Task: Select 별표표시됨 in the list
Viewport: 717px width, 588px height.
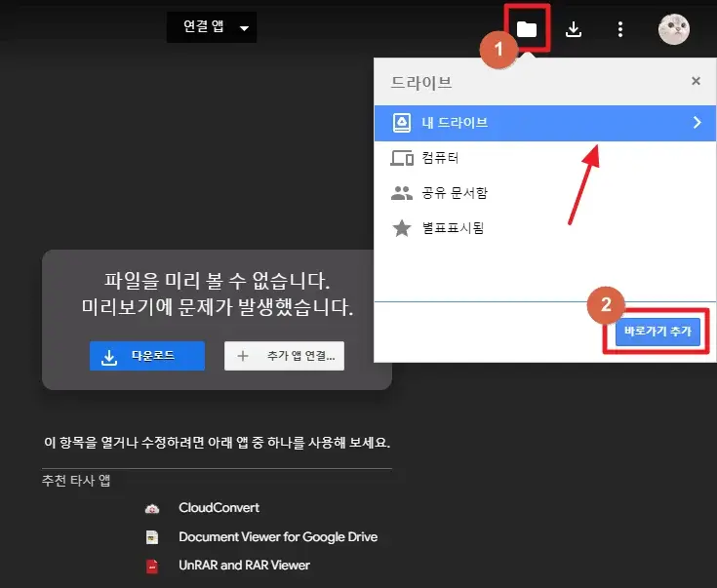Action: 544,228
